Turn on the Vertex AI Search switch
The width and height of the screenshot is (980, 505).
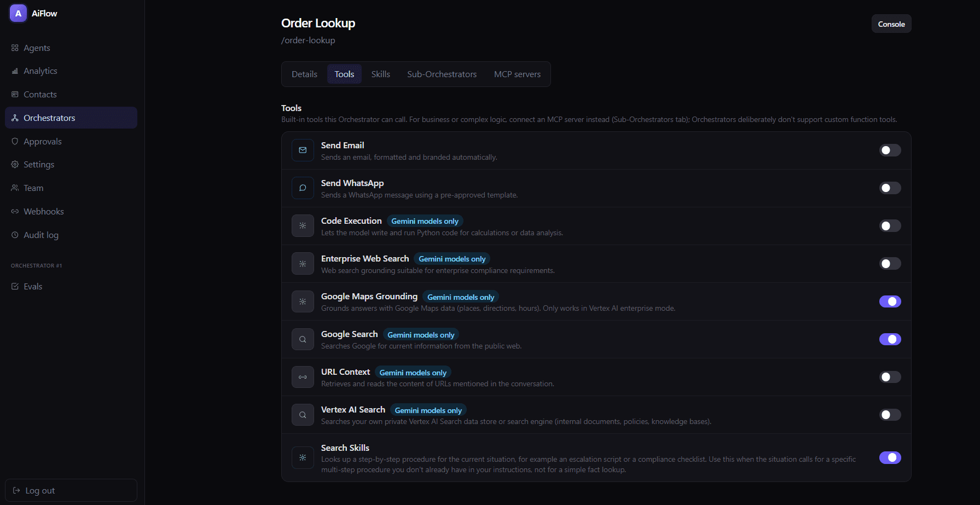pos(890,415)
